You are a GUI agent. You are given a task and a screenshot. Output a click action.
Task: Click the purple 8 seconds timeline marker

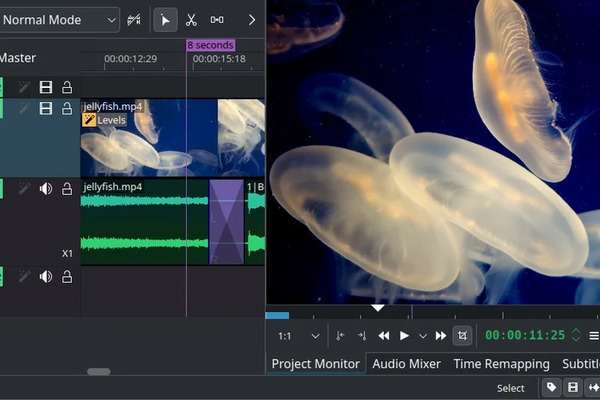pos(210,45)
